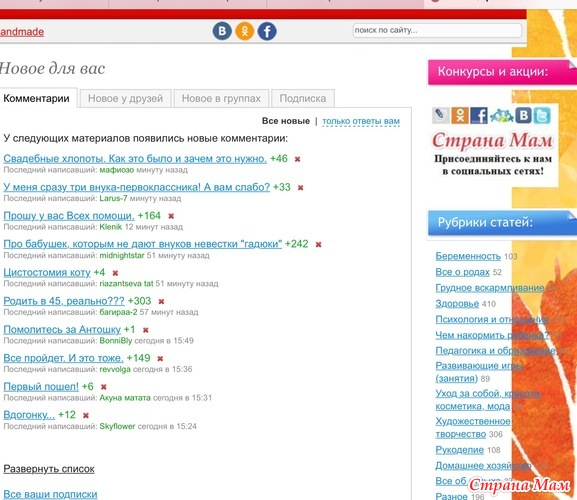
Task: Expand the list via 'Развернуть список'
Action: click(x=49, y=469)
